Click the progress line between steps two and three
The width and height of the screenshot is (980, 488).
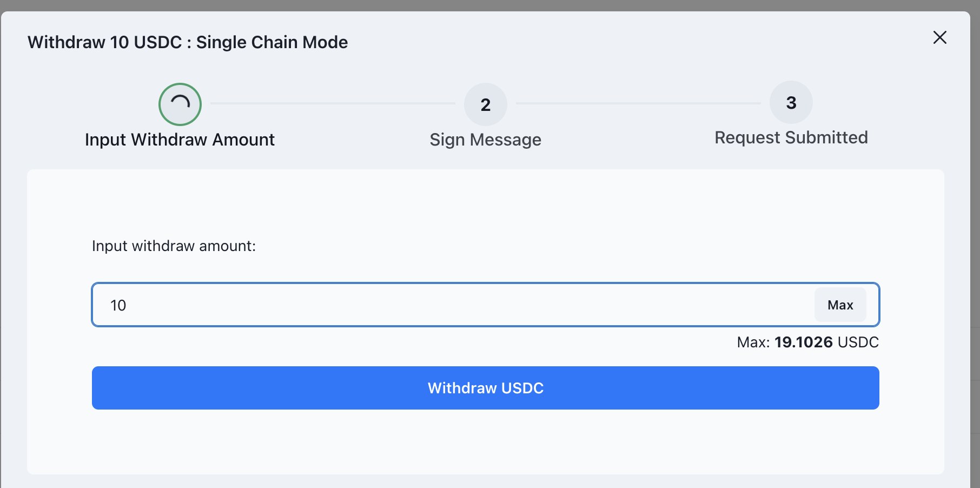pos(638,103)
